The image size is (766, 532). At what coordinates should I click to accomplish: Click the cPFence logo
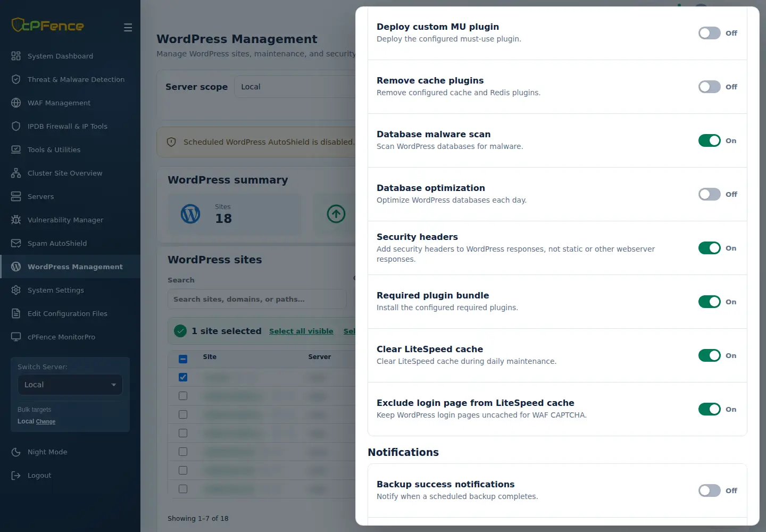click(48, 25)
